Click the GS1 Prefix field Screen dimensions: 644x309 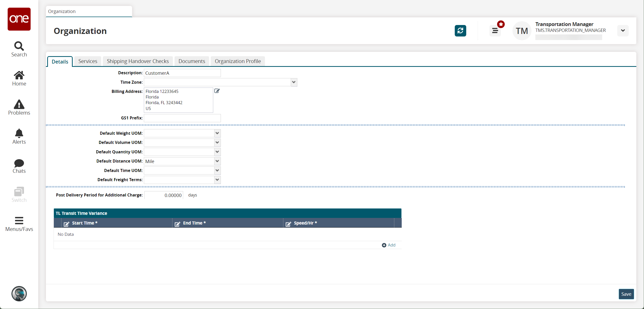182,118
